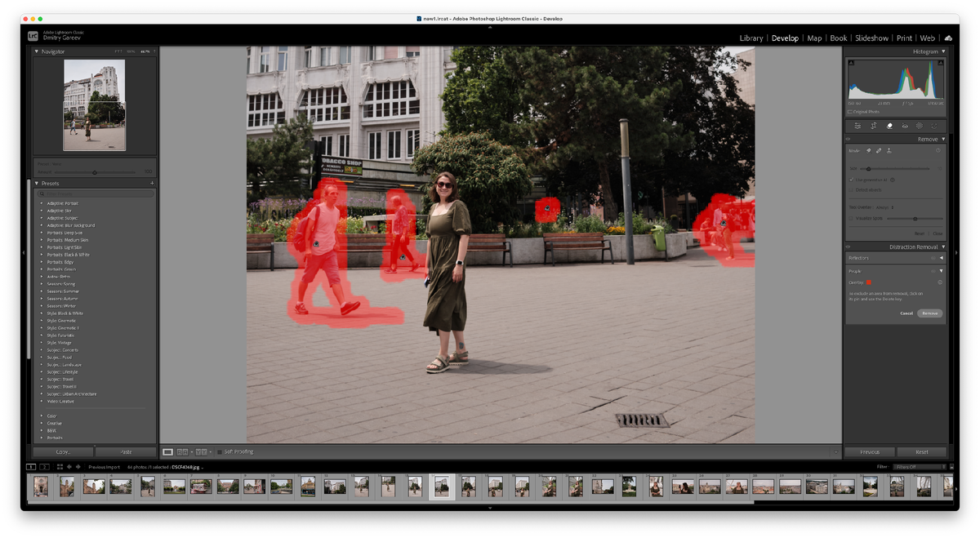980x538 pixels.
Task: Switch to the Library module
Action: [x=751, y=38]
